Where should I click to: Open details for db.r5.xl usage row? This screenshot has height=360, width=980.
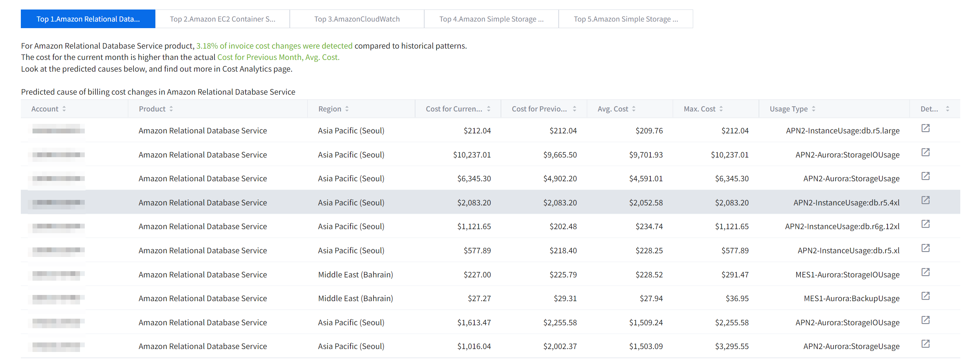pos(925,248)
